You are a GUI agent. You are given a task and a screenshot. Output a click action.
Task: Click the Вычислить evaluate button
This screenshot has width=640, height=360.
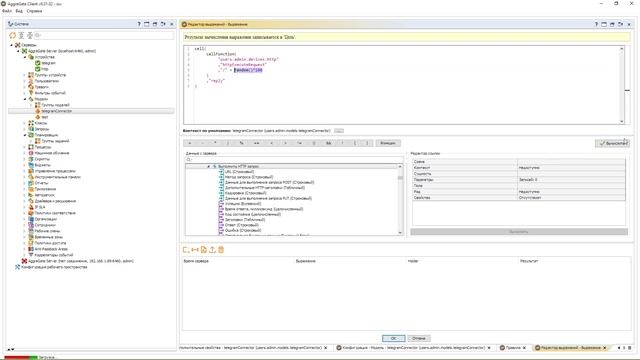tap(612, 143)
